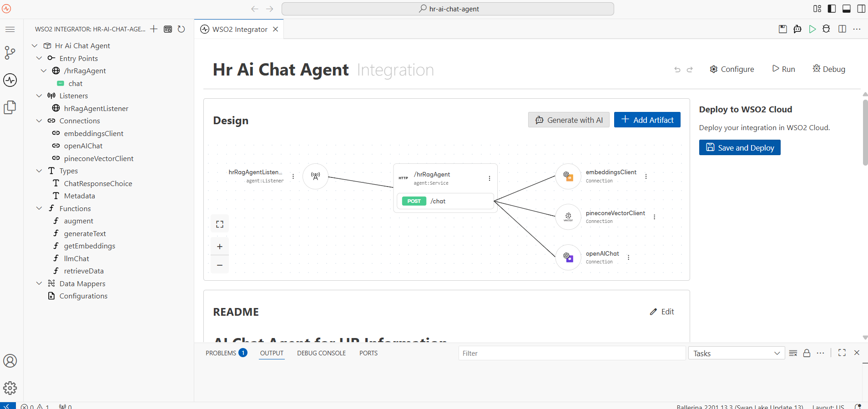
Task: Open the Tasks output channel dropdown
Action: pyautogui.click(x=737, y=353)
